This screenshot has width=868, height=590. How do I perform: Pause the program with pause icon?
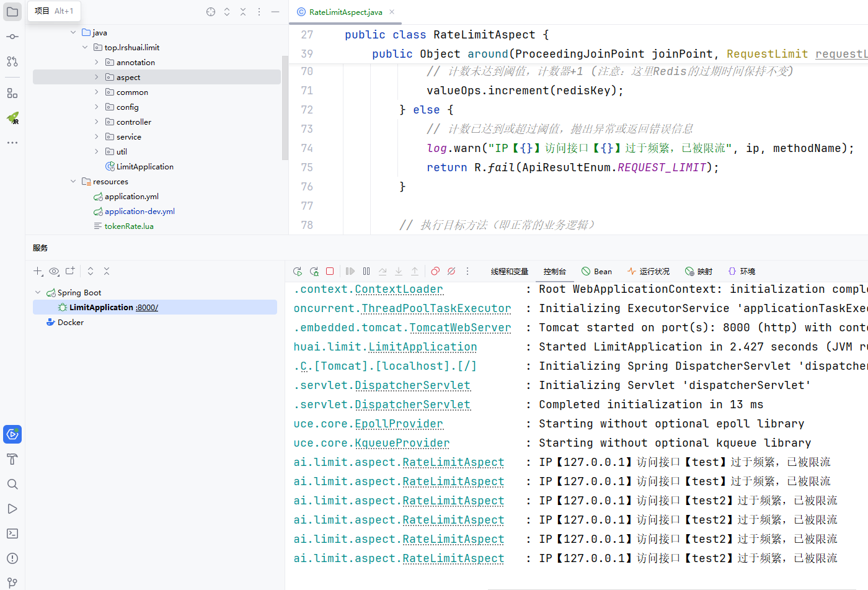point(366,271)
